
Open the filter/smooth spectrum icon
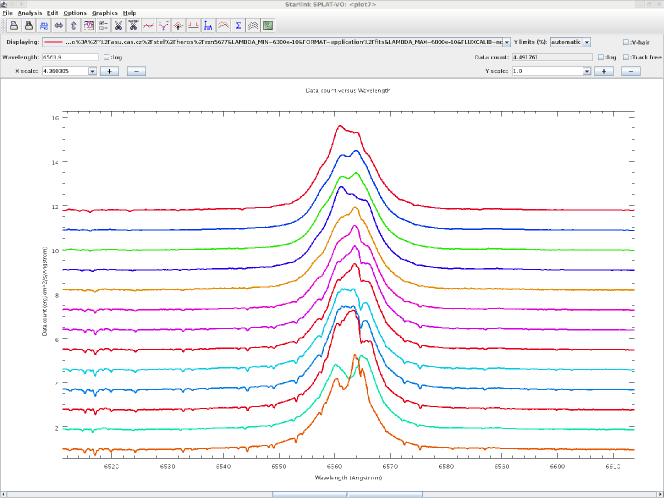148,26
